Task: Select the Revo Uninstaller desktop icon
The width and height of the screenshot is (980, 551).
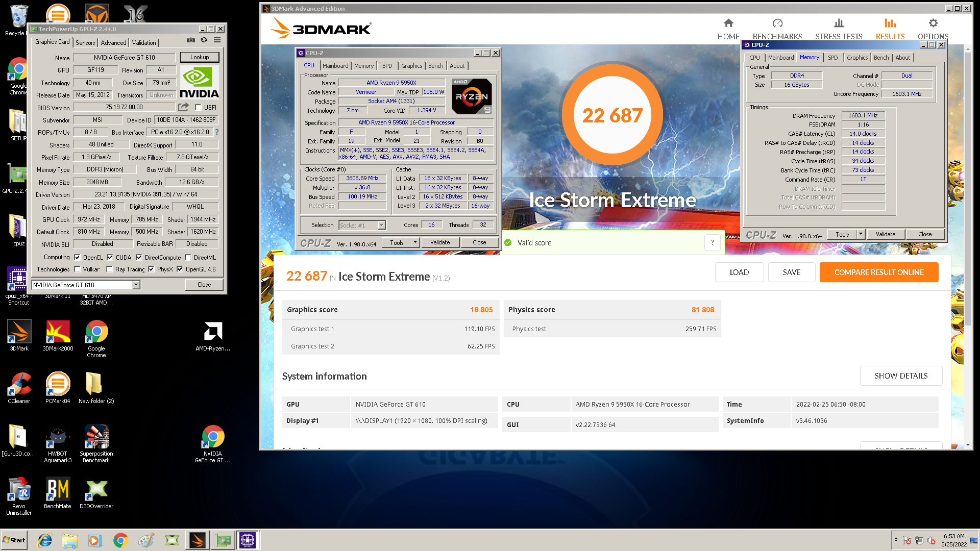Action: tap(19, 496)
